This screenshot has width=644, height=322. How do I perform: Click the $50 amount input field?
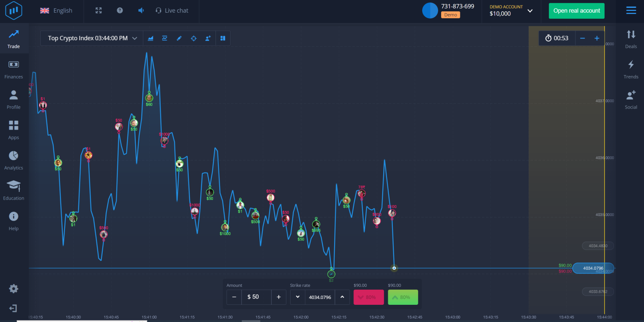click(256, 297)
